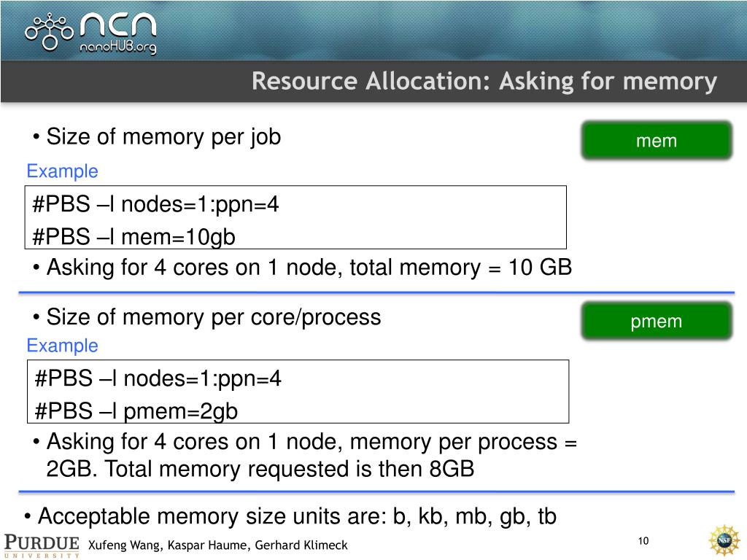Click the Purdue University logo

point(42,545)
